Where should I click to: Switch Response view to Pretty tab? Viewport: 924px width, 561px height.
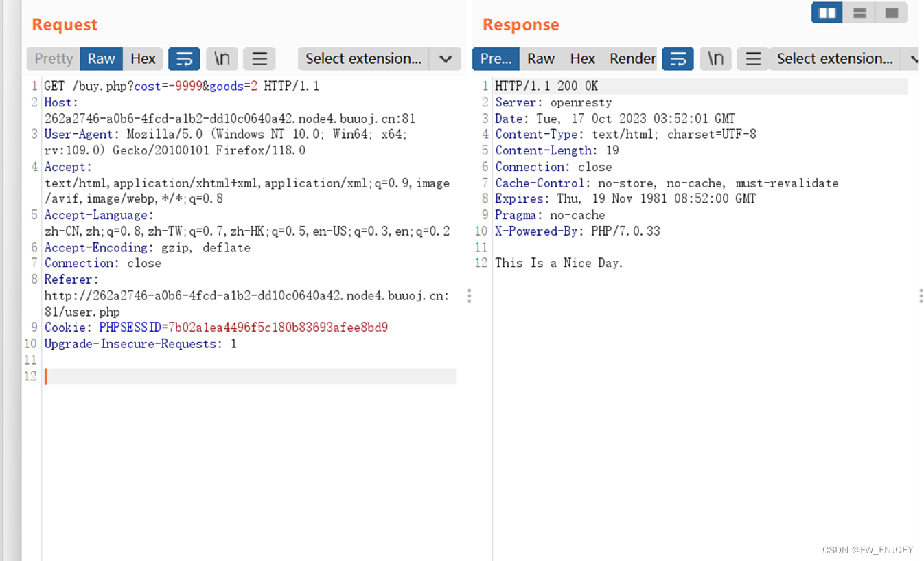[x=496, y=58]
